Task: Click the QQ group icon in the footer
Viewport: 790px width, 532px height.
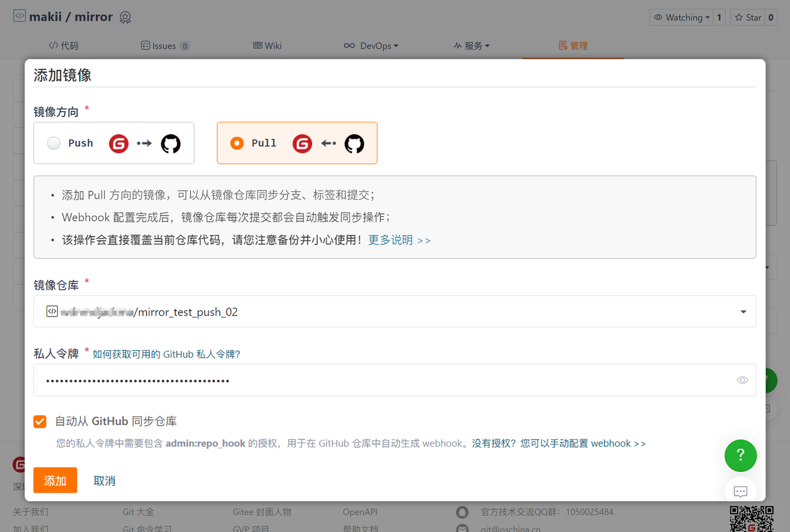Action: tap(462, 512)
